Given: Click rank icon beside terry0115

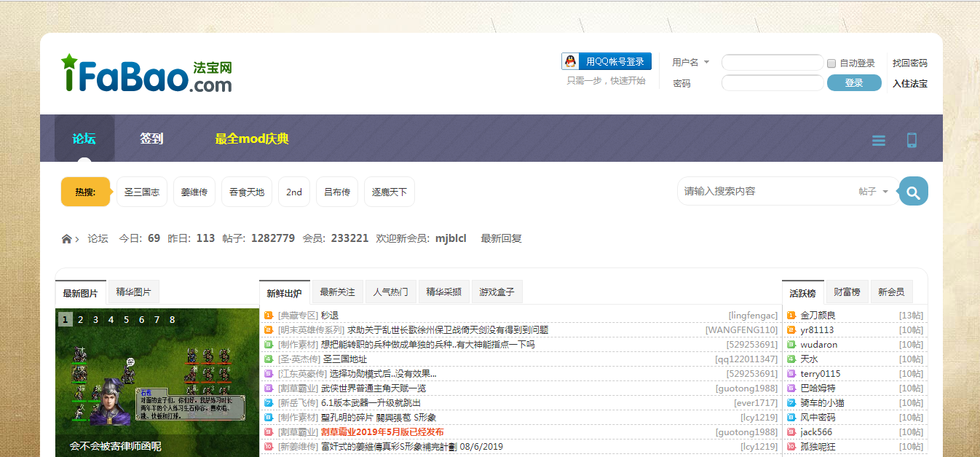Looking at the screenshot, I should click(791, 374).
